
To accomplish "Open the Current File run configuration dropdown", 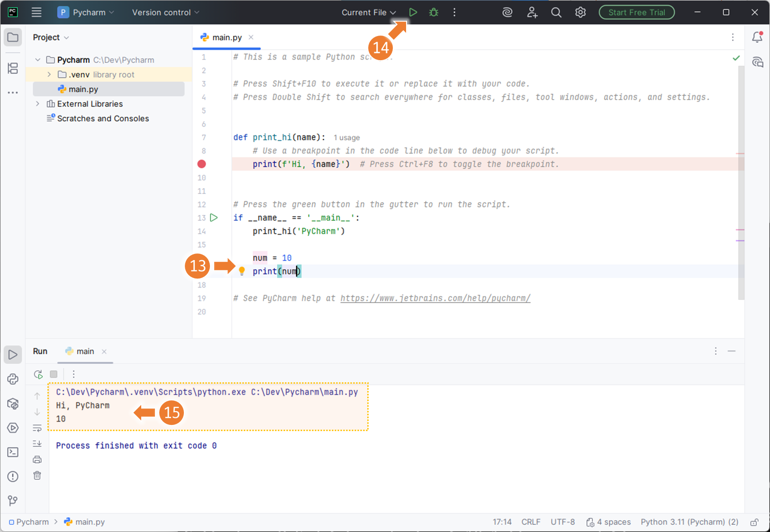I will tap(369, 12).
